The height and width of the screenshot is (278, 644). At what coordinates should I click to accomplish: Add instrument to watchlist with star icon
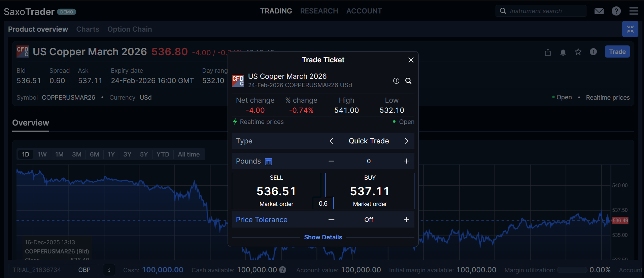[578, 52]
